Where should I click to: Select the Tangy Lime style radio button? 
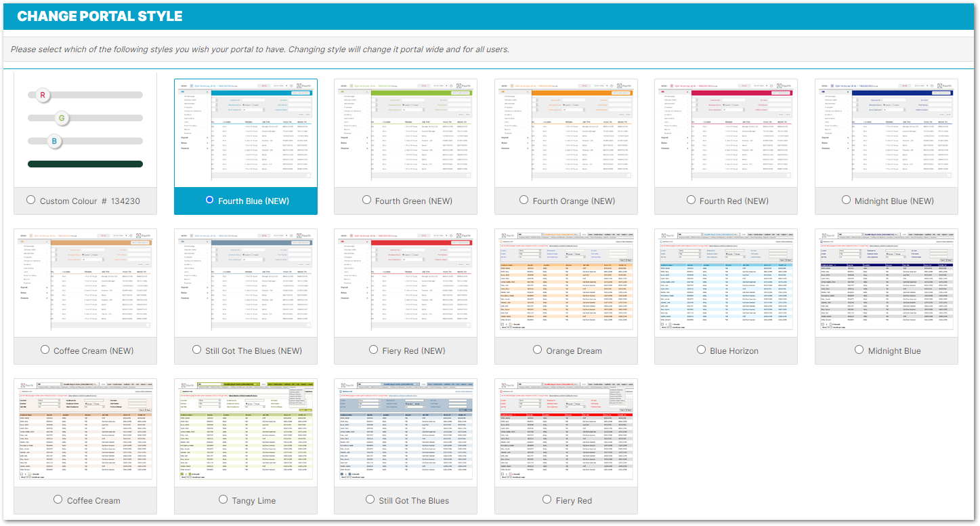(223, 500)
